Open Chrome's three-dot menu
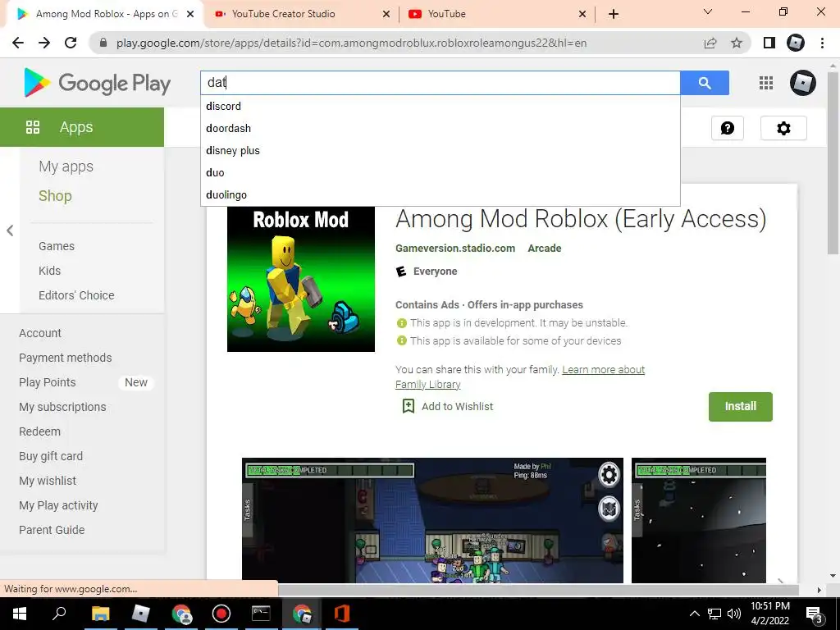The width and height of the screenshot is (840, 630). tap(822, 43)
